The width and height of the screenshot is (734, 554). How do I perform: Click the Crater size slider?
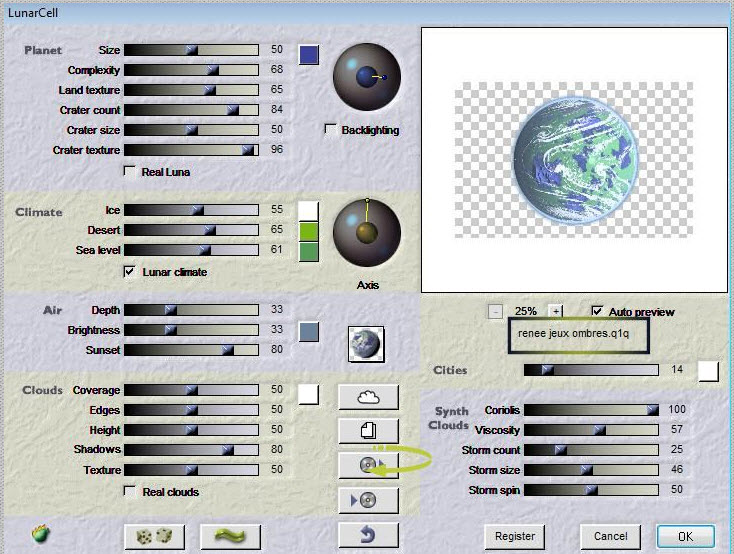[191, 130]
